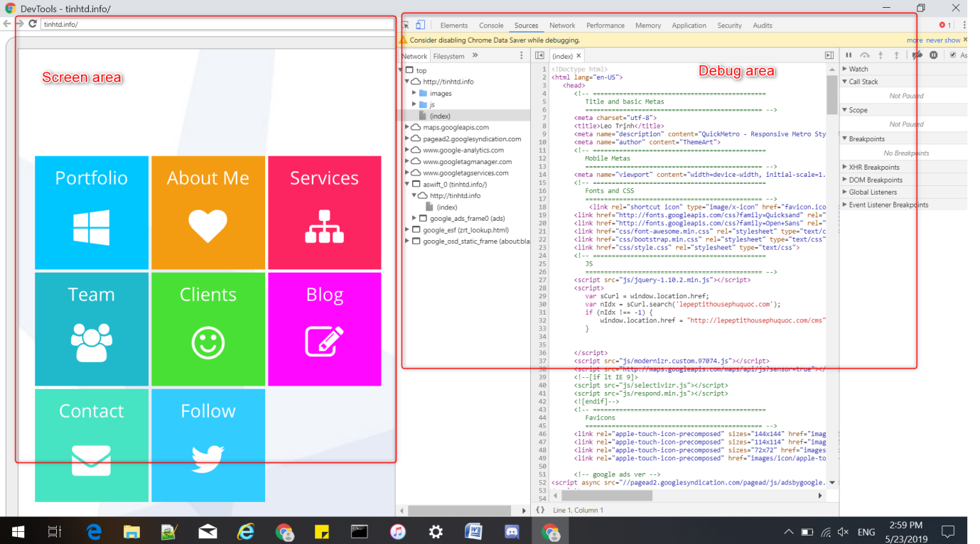Screen dimensions: 980x544
Task: Click the browser reload icon
Action: pyautogui.click(x=33, y=23)
